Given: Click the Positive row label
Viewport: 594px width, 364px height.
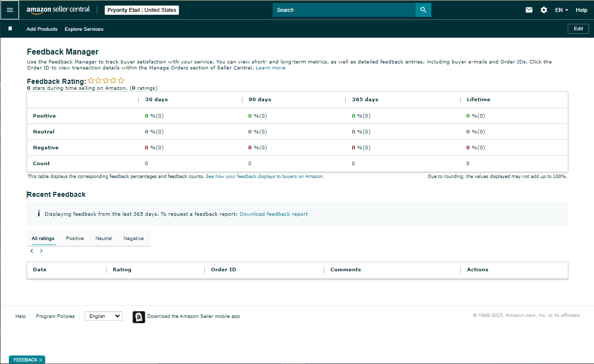Looking at the screenshot, I should tap(44, 116).
